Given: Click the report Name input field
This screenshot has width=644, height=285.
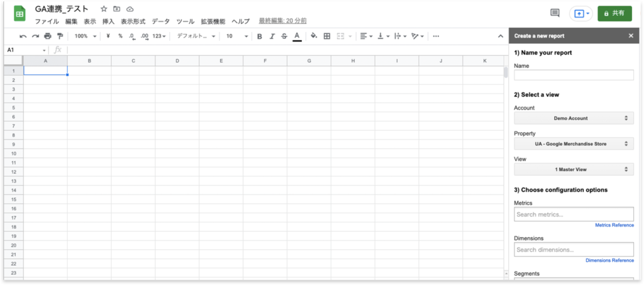Looking at the screenshot, I should [574, 75].
